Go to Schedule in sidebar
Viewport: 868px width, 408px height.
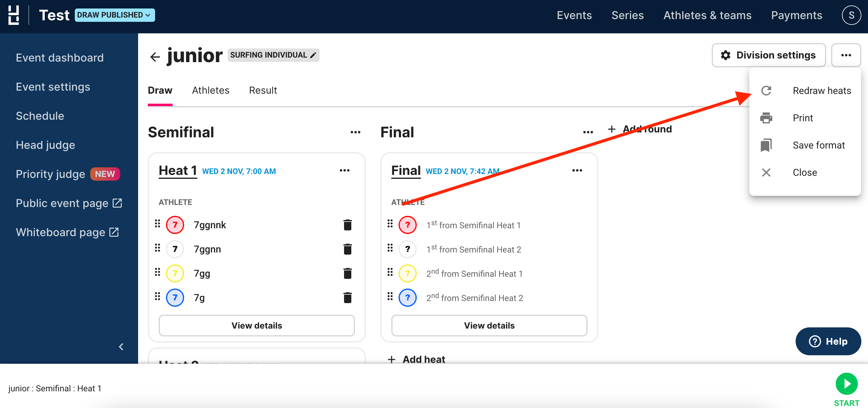(40, 116)
